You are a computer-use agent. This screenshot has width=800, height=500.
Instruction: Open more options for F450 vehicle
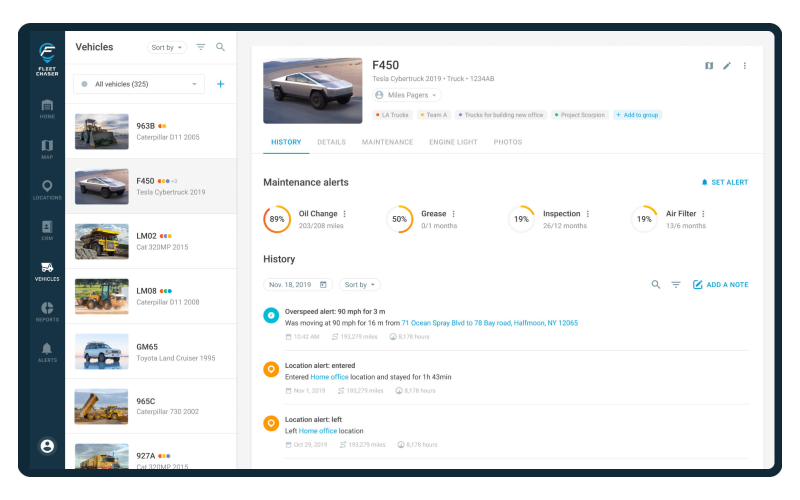coord(744,66)
